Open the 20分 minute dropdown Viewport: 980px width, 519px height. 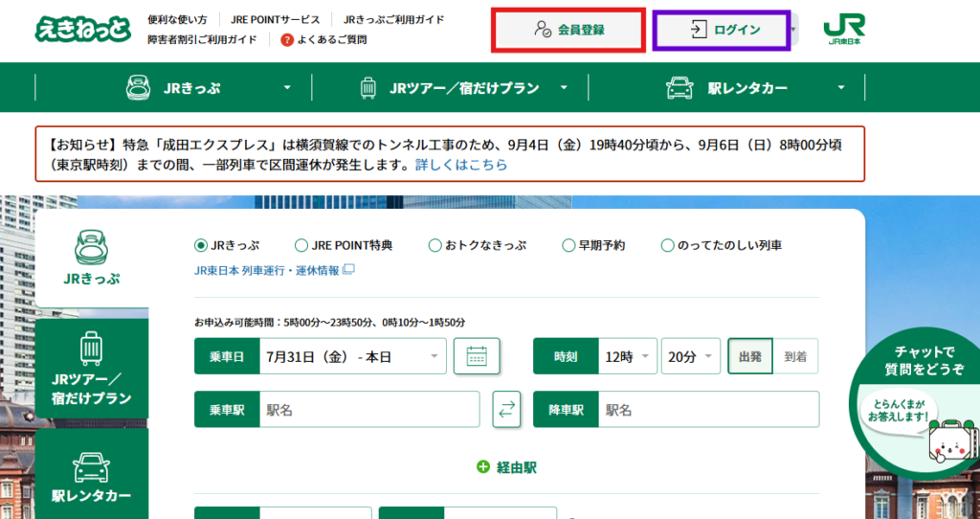coord(691,356)
